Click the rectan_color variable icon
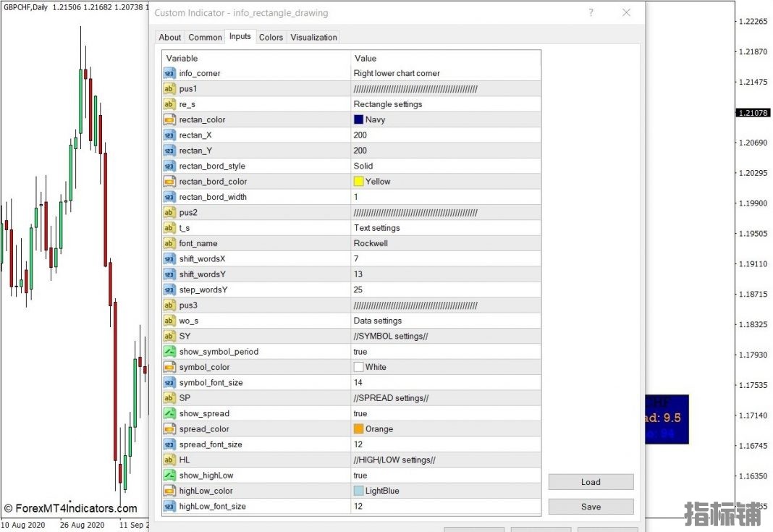 pyautogui.click(x=169, y=119)
